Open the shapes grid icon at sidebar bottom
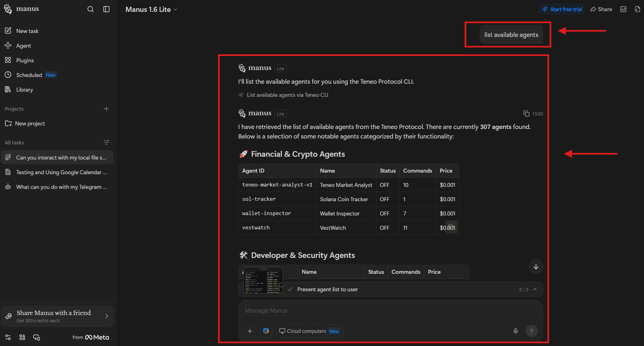Image resolution: width=644 pixels, height=346 pixels. tap(22, 337)
